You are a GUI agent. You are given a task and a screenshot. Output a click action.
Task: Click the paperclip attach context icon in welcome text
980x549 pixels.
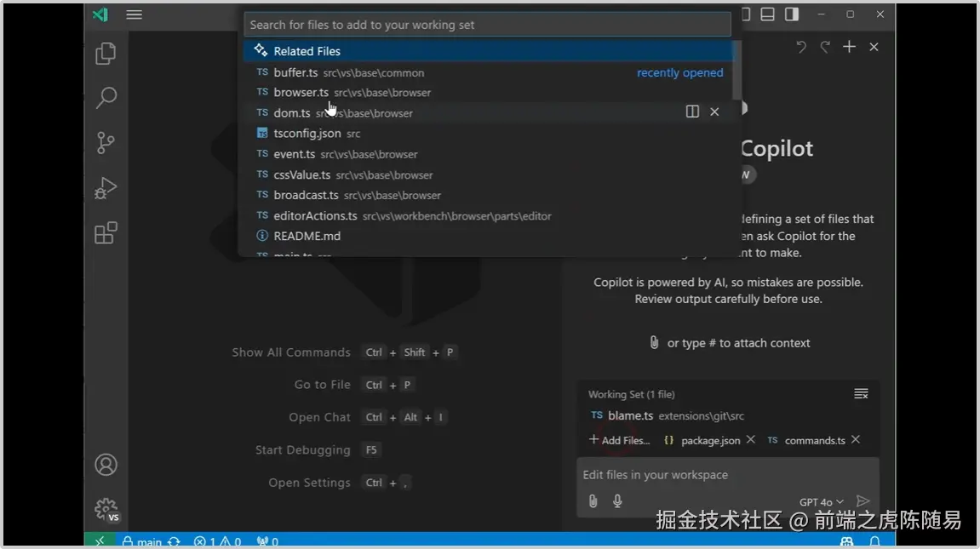coord(654,343)
